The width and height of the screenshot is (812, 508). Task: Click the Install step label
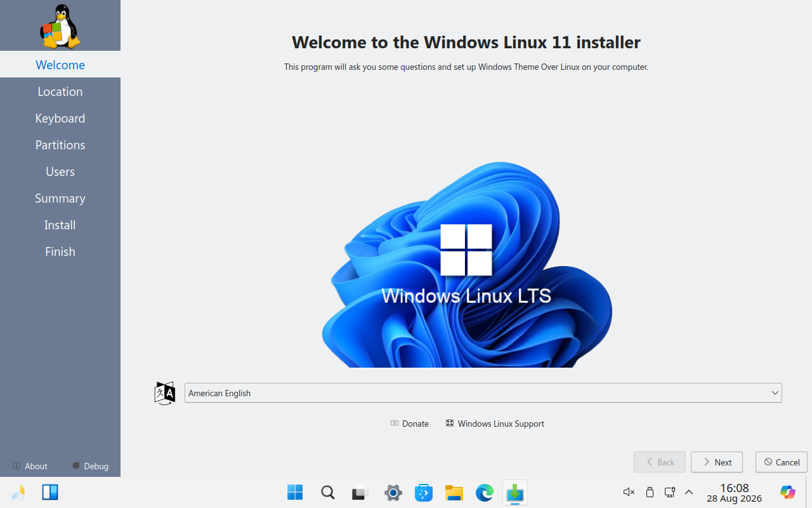pos(60,225)
